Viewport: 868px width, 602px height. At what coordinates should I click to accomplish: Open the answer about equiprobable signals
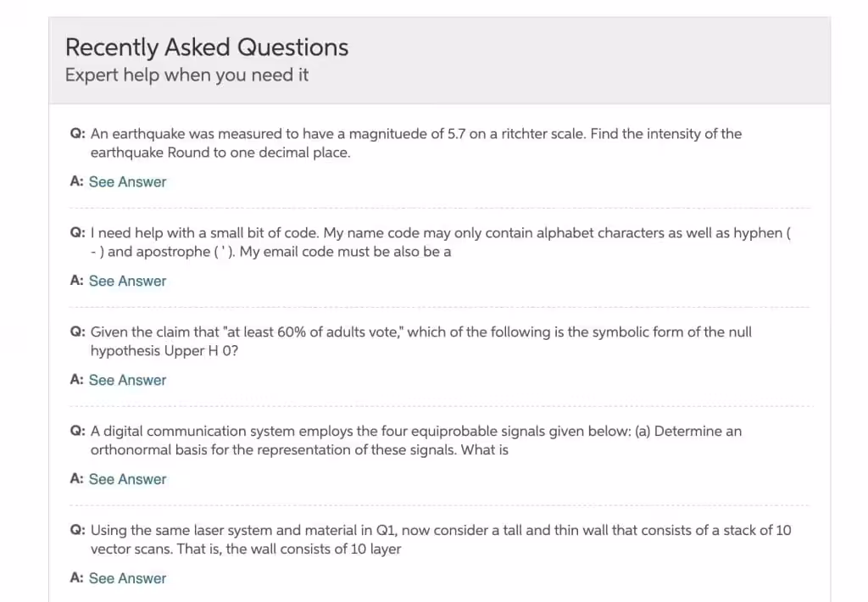[x=127, y=479]
